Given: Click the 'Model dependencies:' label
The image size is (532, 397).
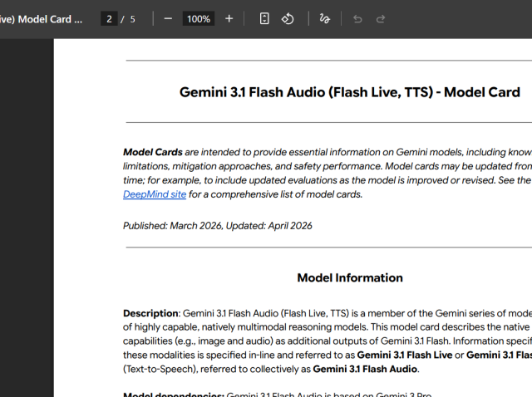Looking at the screenshot, I should (174, 395).
